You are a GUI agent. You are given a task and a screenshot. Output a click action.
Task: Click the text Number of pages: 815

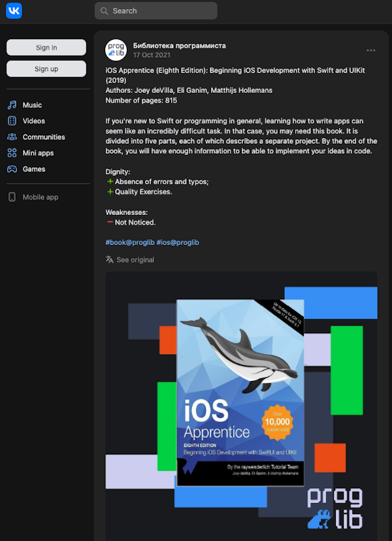point(141,101)
